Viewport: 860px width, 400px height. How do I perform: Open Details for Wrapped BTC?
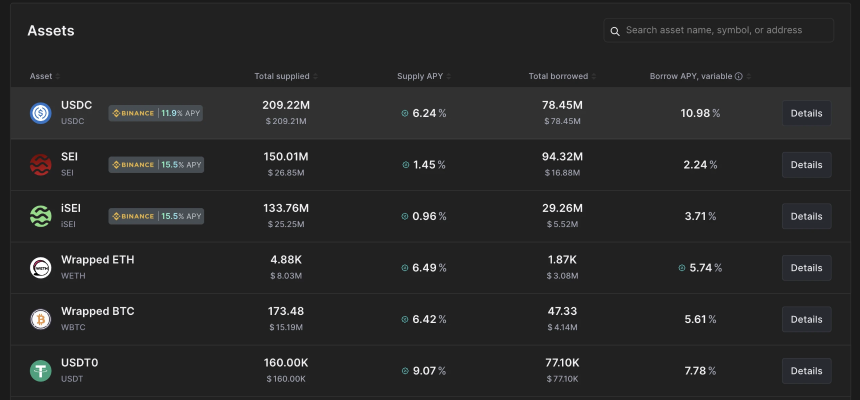tap(806, 319)
